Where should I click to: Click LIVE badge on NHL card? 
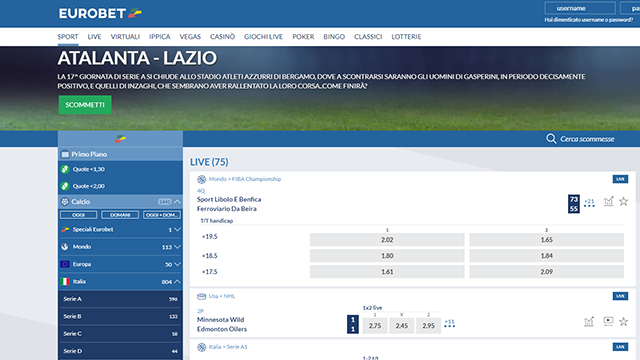pos(620,296)
